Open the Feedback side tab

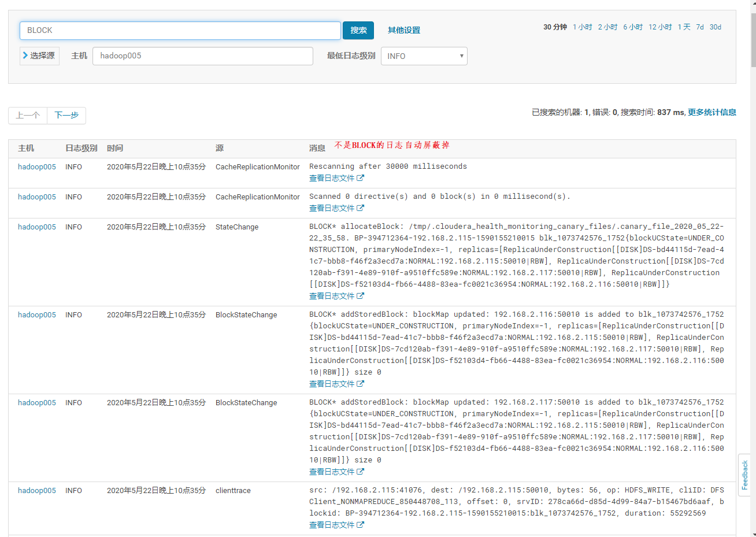744,475
